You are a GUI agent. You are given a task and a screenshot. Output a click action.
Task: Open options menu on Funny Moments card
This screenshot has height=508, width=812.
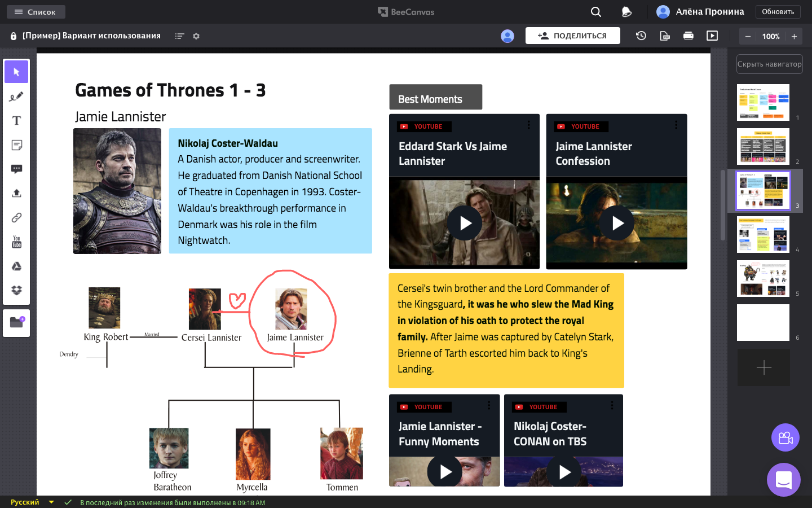pyautogui.click(x=489, y=405)
